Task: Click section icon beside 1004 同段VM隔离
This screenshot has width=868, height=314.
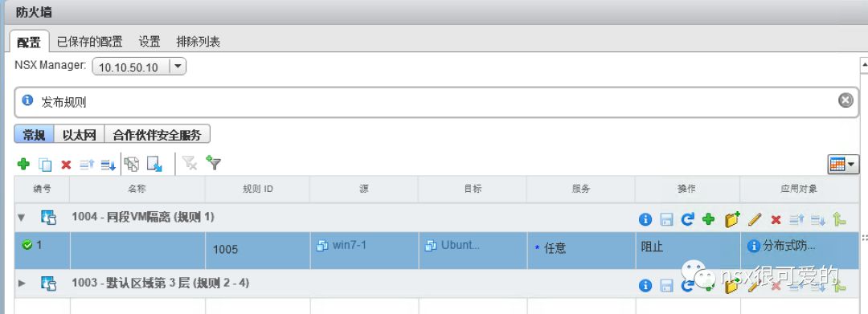Action: [x=49, y=218]
